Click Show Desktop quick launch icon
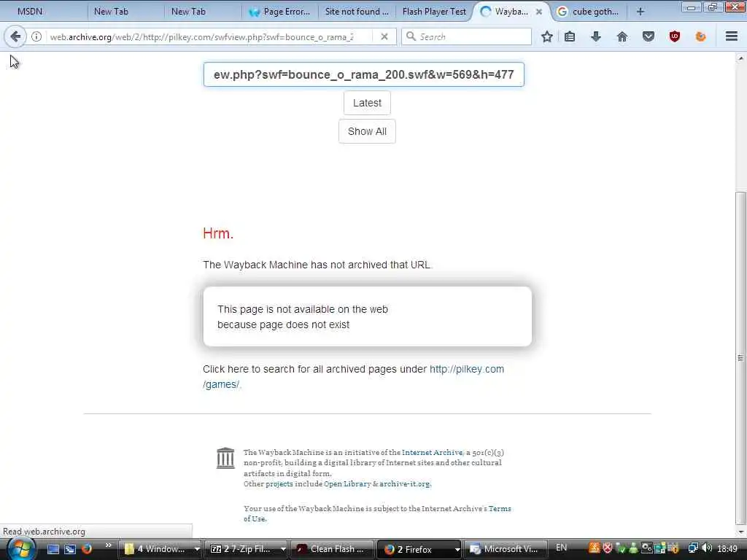This screenshot has height=560, width=747. point(53,549)
